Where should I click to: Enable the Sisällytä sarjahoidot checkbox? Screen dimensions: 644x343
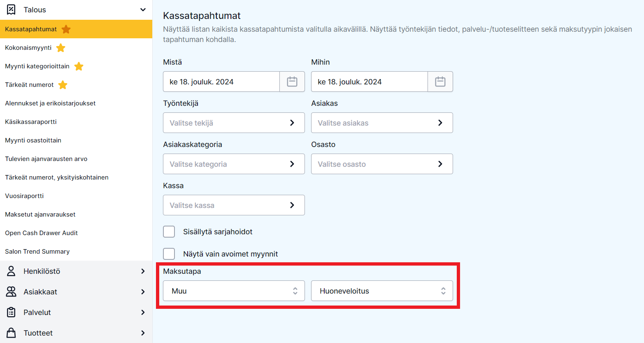pos(169,231)
